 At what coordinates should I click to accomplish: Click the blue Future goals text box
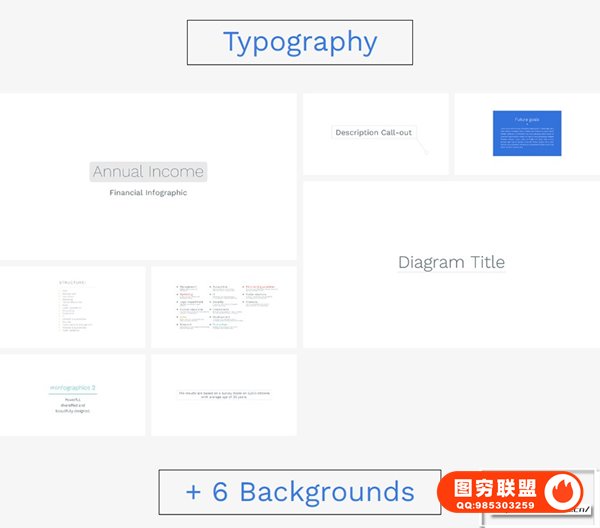[x=527, y=133]
